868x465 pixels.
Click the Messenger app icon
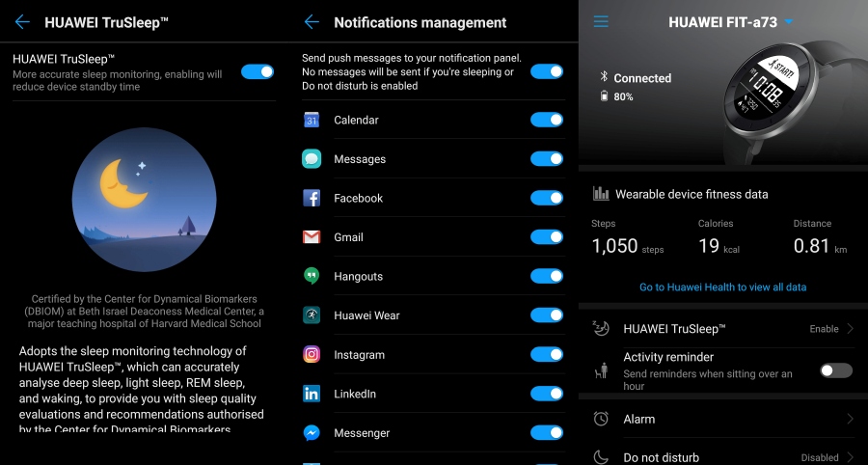tap(312, 433)
